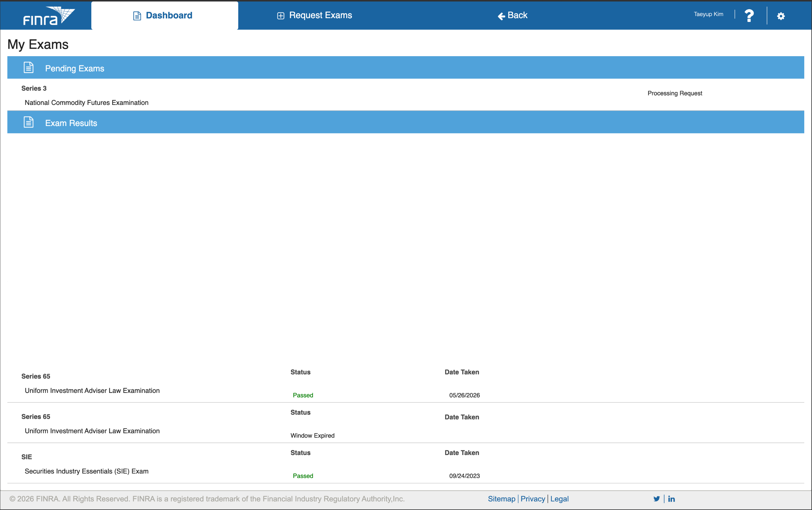The width and height of the screenshot is (812, 510).
Task: Click the Pending Exams document icon
Action: pos(29,67)
